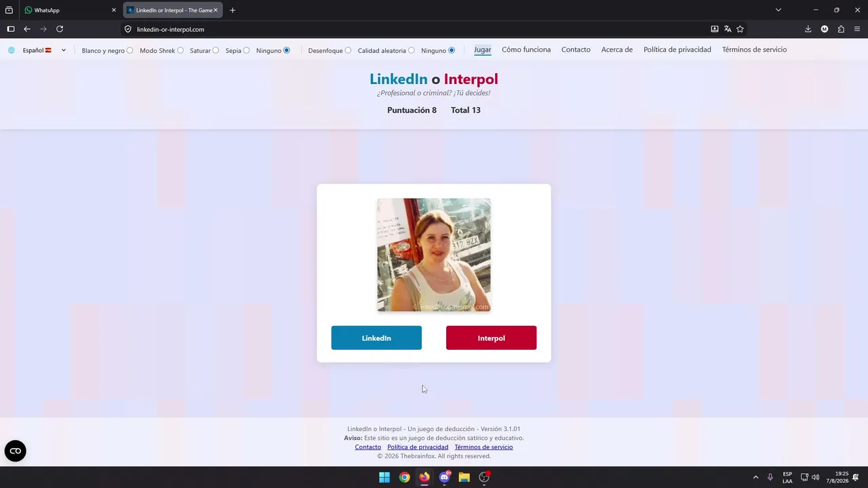Enable the Desenfoque effect
Viewport: 868px width, 488px height.
(348, 50)
